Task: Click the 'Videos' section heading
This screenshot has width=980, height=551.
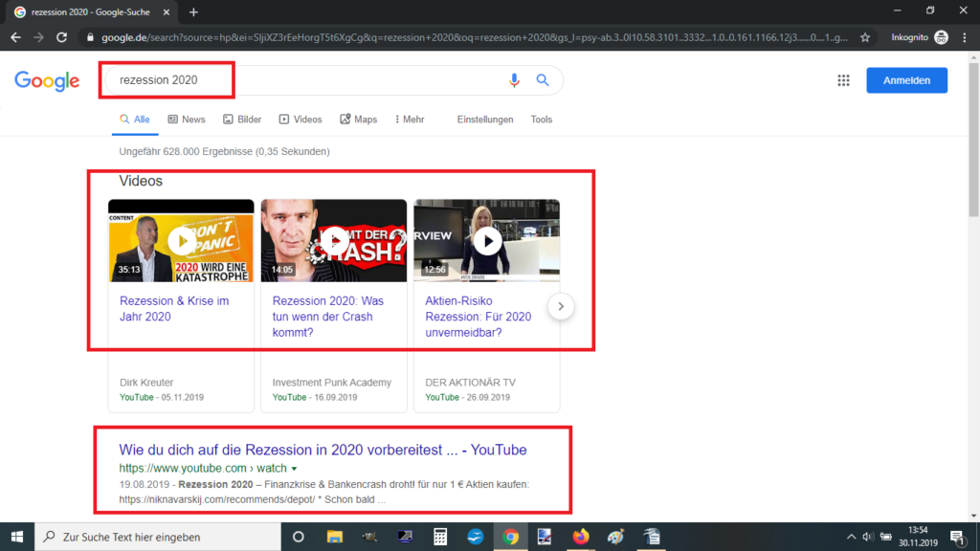Action: coord(141,181)
